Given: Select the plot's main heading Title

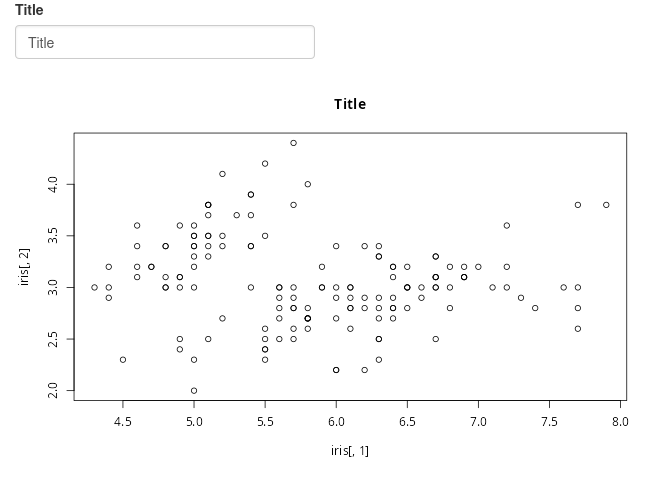Looking at the screenshot, I should point(350,104).
